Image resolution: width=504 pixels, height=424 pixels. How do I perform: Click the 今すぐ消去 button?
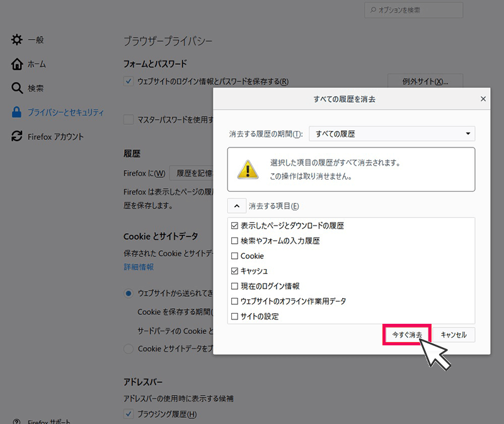406,335
